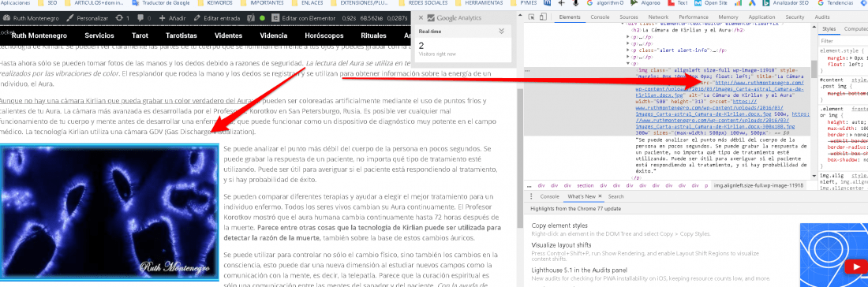Expand the alert alert-info paragraph node
Viewport: 868px width, 287px height.
pyautogui.click(x=628, y=50)
